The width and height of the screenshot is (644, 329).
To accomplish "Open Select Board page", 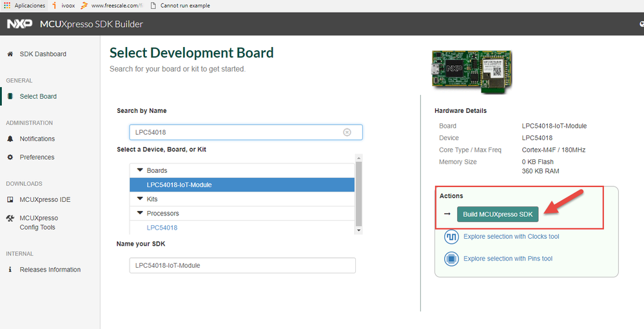I will [x=38, y=96].
